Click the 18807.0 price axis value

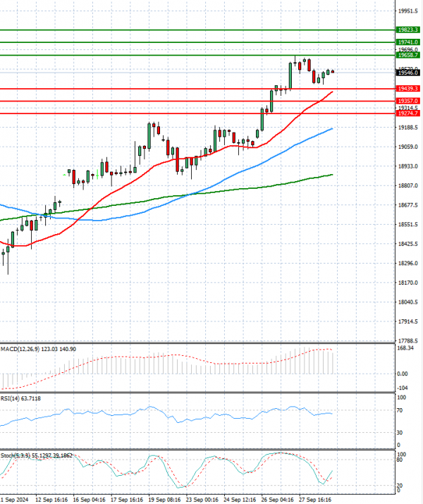click(408, 186)
